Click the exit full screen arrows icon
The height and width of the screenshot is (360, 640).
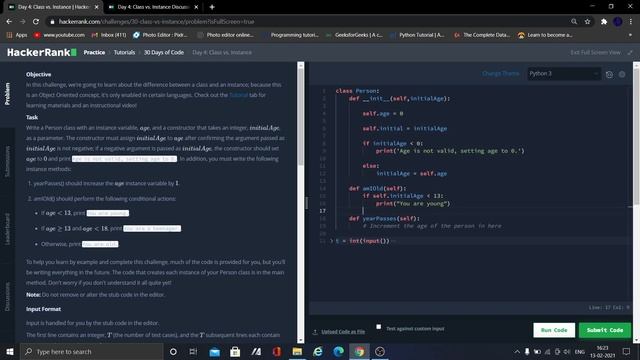point(630,52)
